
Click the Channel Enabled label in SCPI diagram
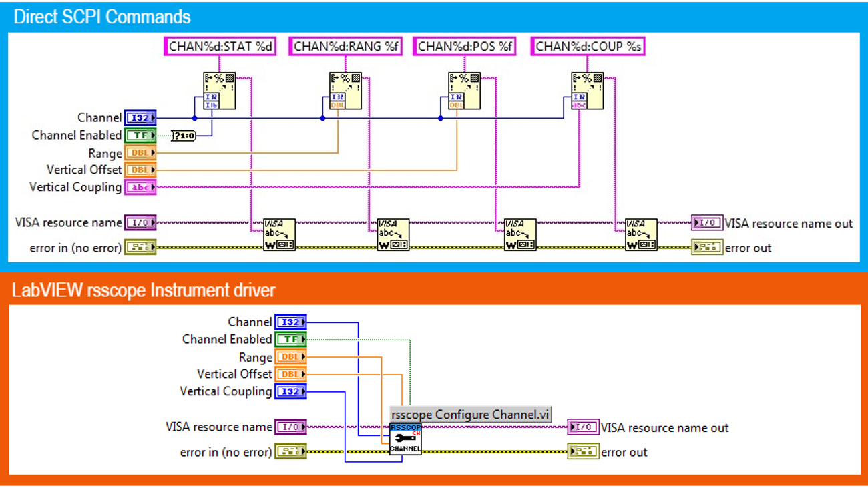pyautogui.click(x=77, y=136)
